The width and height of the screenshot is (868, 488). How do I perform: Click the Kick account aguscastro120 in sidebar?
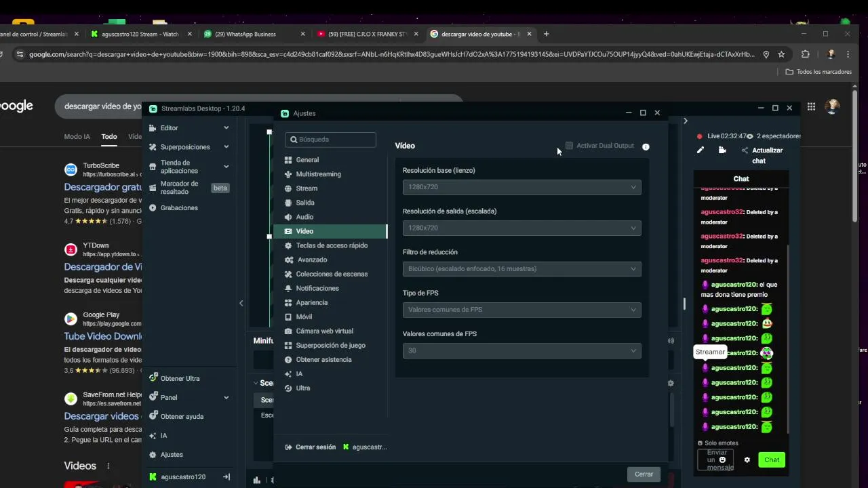point(178,477)
